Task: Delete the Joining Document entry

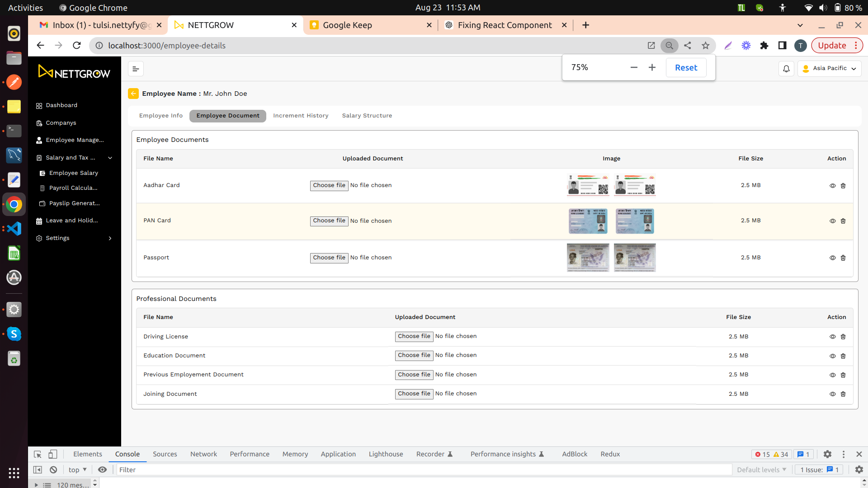Action: [x=843, y=394]
